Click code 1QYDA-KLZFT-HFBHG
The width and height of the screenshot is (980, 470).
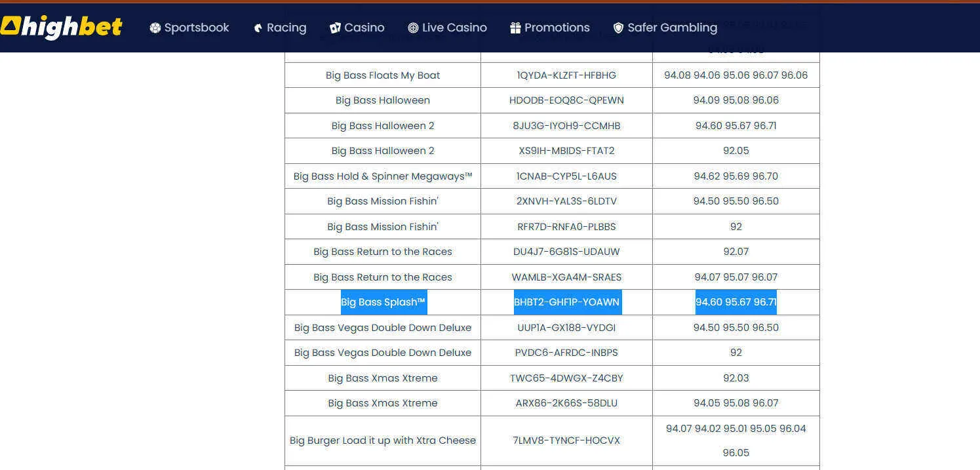pyautogui.click(x=566, y=75)
